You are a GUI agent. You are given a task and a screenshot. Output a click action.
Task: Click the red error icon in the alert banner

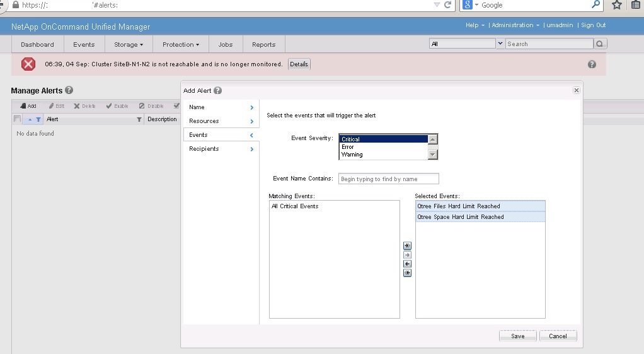[x=28, y=64]
